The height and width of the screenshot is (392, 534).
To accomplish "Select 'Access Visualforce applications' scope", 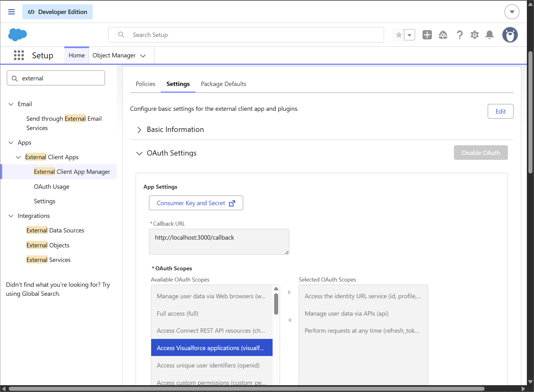I will pyautogui.click(x=212, y=348).
